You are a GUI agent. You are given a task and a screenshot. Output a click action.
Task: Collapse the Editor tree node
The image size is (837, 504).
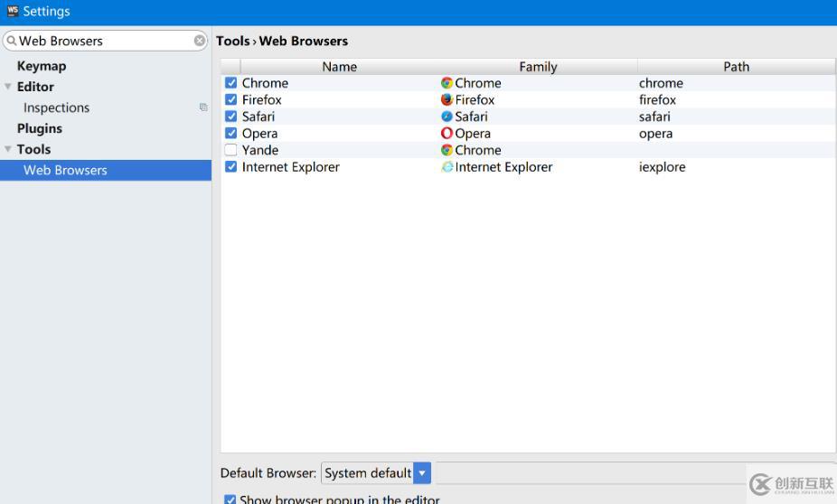[7, 87]
